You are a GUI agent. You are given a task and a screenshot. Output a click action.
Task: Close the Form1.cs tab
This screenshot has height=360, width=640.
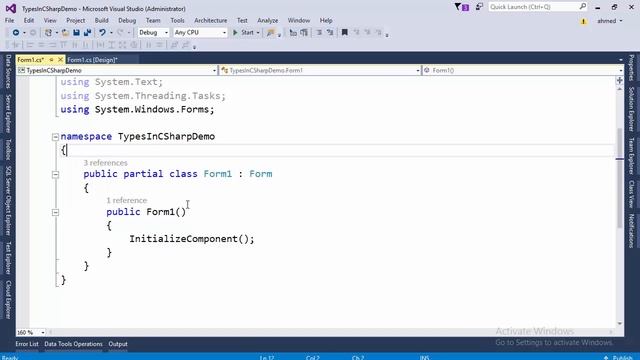pyautogui.click(x=60, y=60)
